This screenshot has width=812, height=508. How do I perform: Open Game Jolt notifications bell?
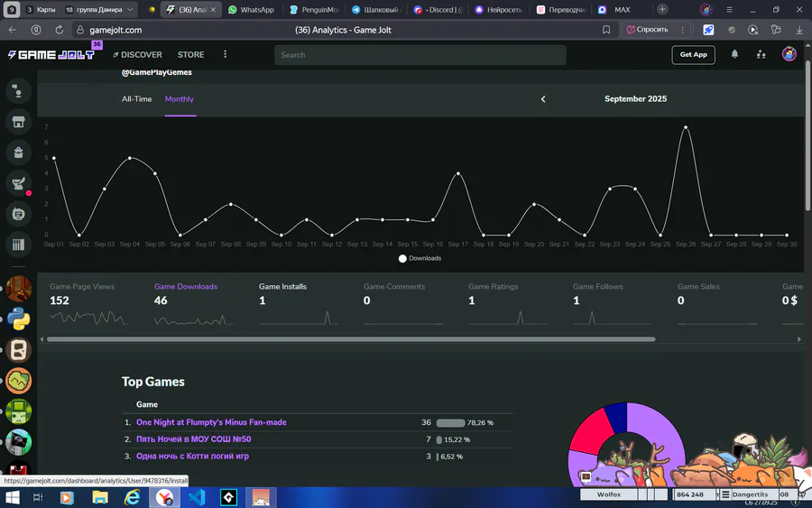(734, 54)
